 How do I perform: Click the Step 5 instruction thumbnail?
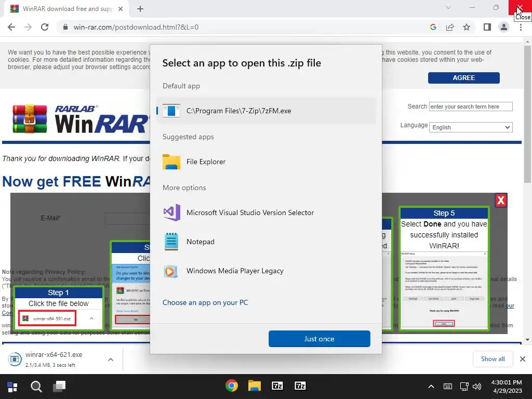click(x=444, y=269)
